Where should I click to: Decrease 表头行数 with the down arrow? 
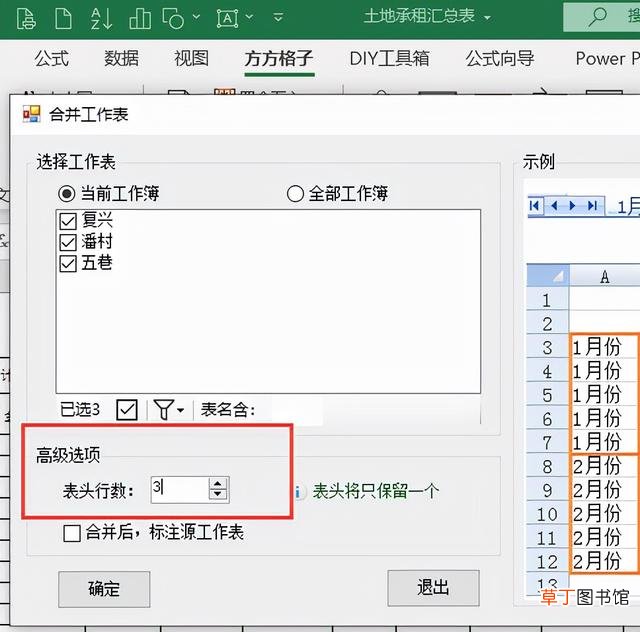pyautogui.click(x=218, y=494)
